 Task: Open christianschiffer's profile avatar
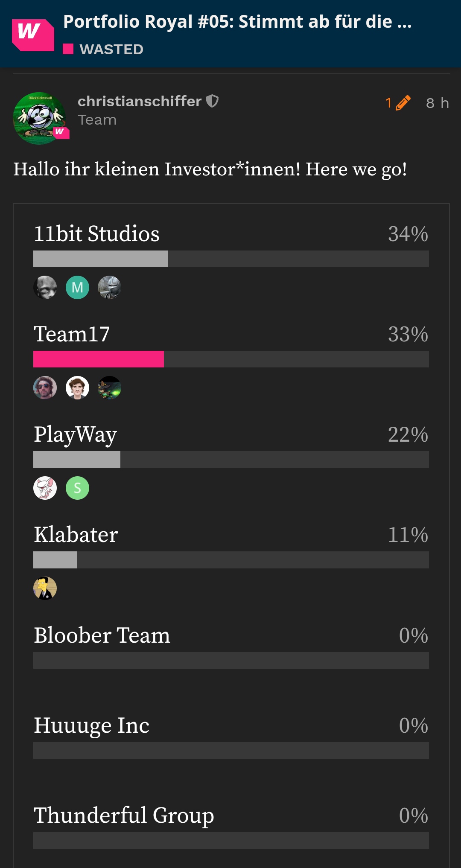point(40,118)
